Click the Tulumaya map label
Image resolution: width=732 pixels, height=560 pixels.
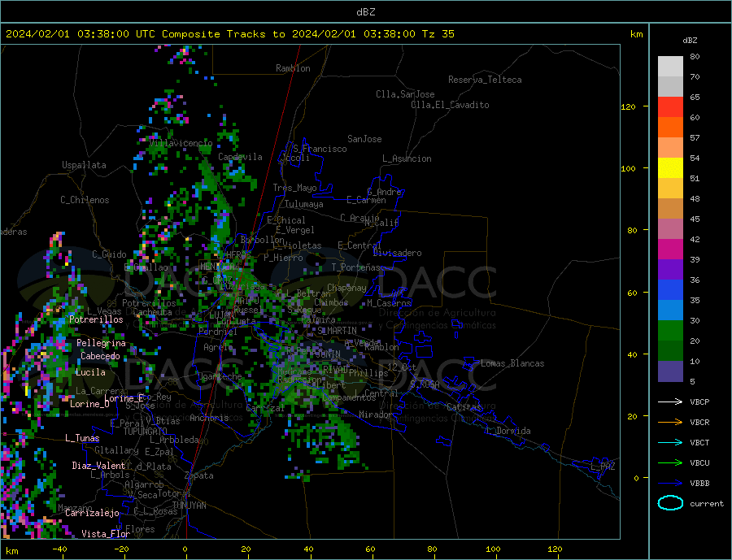tap(304, 204)
